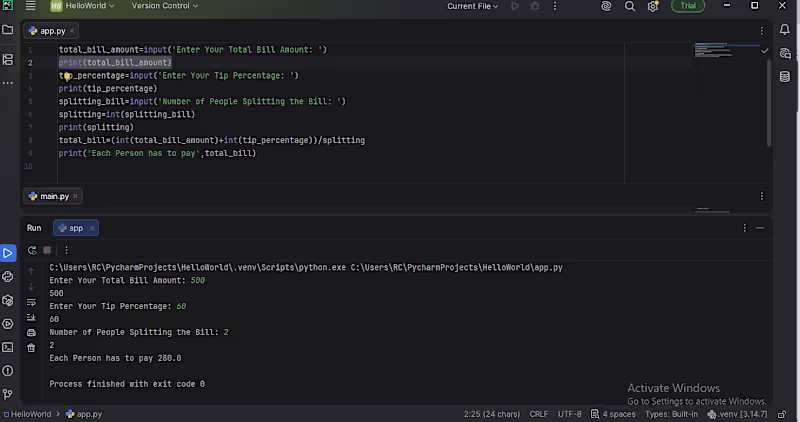Viewport: 800px width, 422px height.
Task: Toggle the file read-only lock
Action: pos(782,414)
